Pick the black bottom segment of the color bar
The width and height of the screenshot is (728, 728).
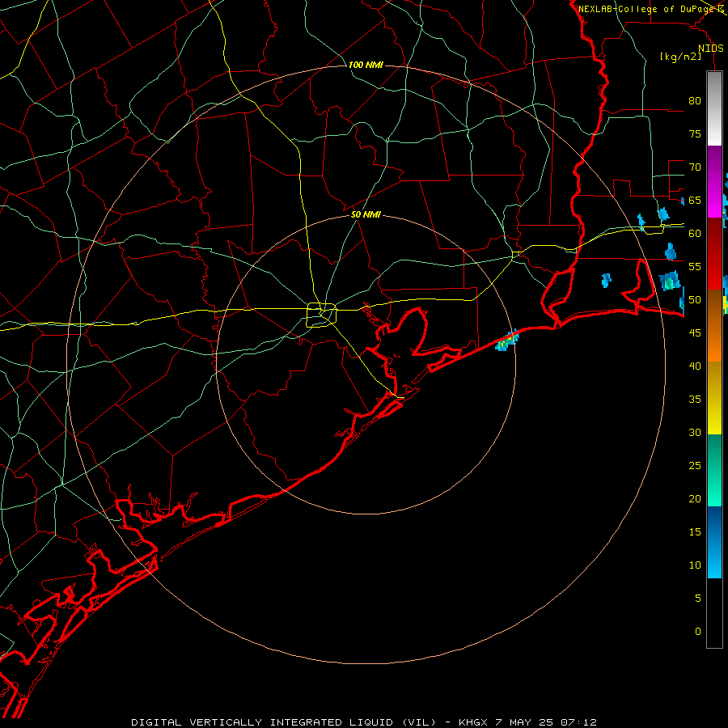714,613
